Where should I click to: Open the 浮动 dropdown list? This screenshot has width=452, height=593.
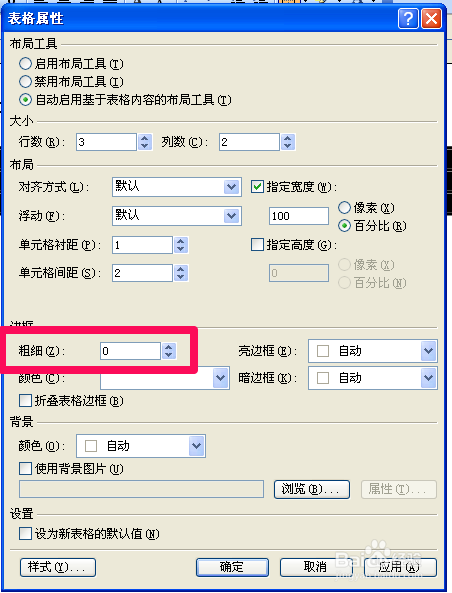177,216
